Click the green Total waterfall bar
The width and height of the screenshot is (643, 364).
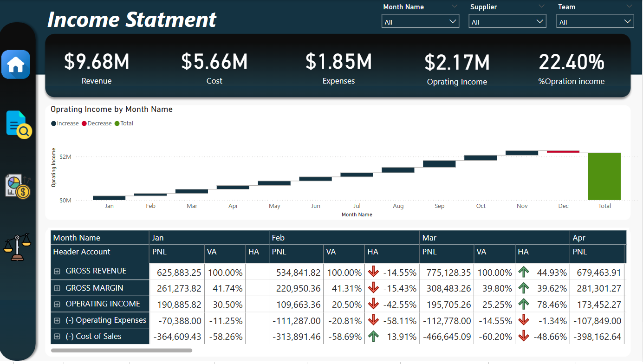click(x=604, y=176)
